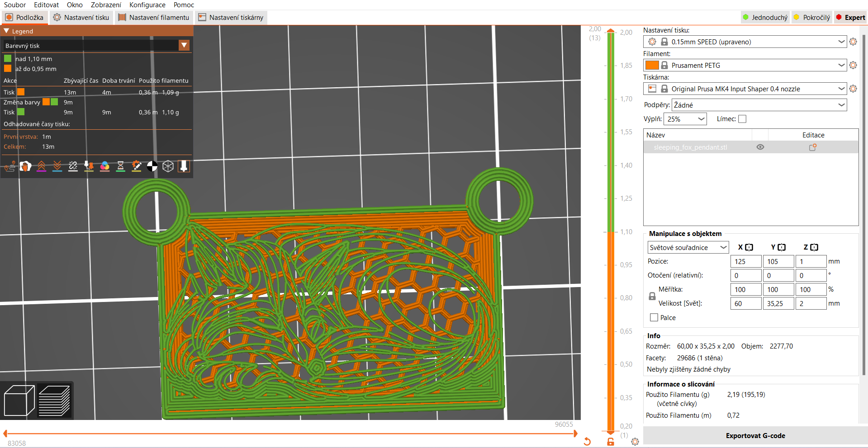Toggle travel moves visibility icon in legend

[x=10, y=166]
